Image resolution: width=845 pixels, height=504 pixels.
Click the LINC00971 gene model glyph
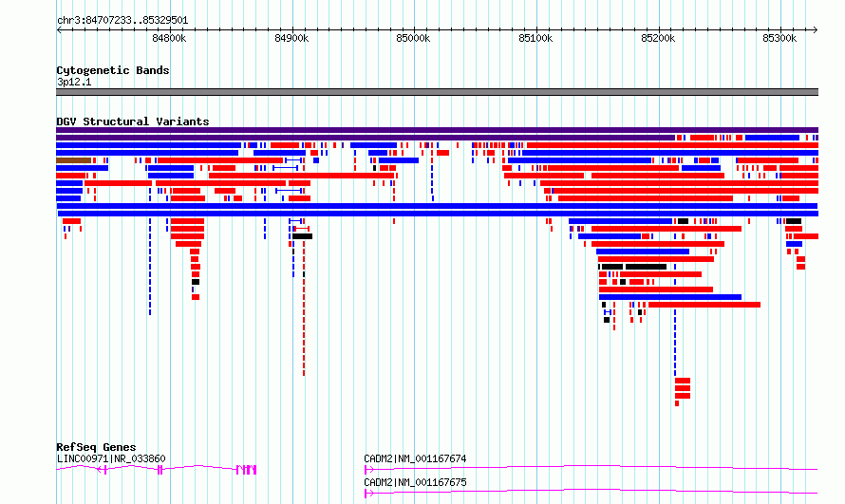point(157,470)
